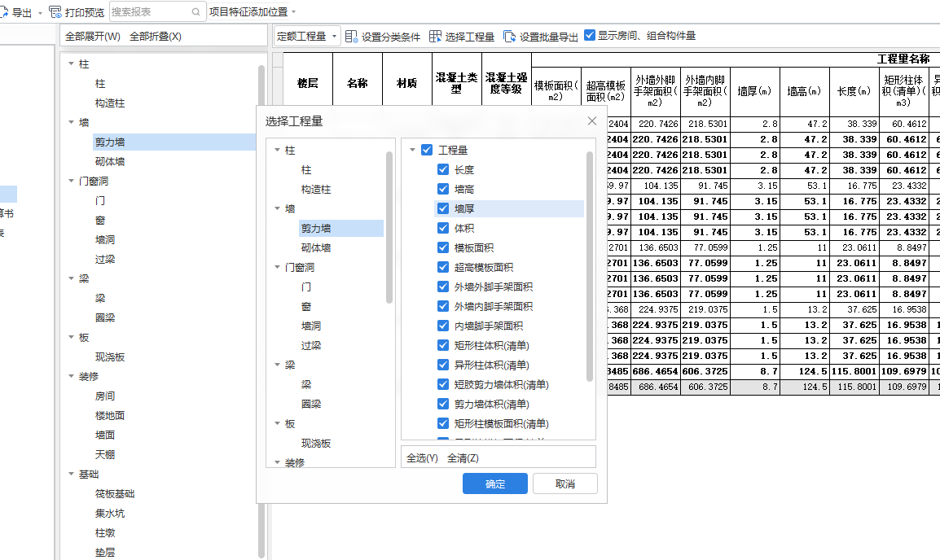
Task: Uncheck 外墙内脚手架面积 checkbox
Action: tap(443, 306)
